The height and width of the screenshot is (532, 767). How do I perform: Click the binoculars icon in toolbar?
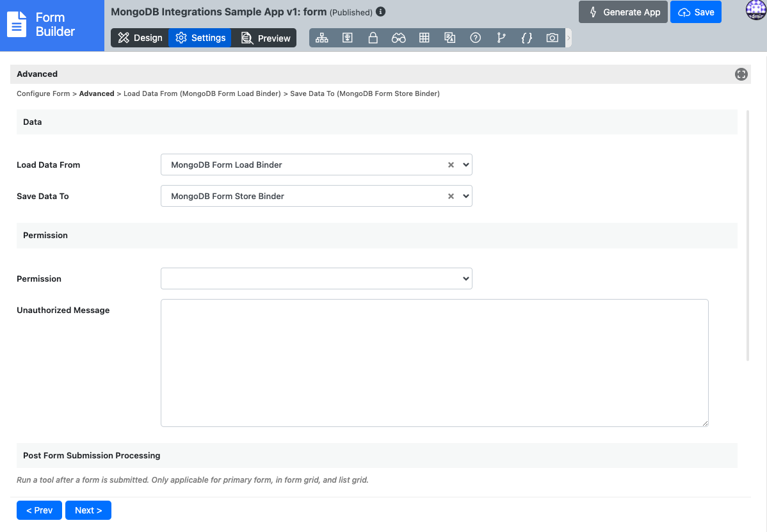398,38
